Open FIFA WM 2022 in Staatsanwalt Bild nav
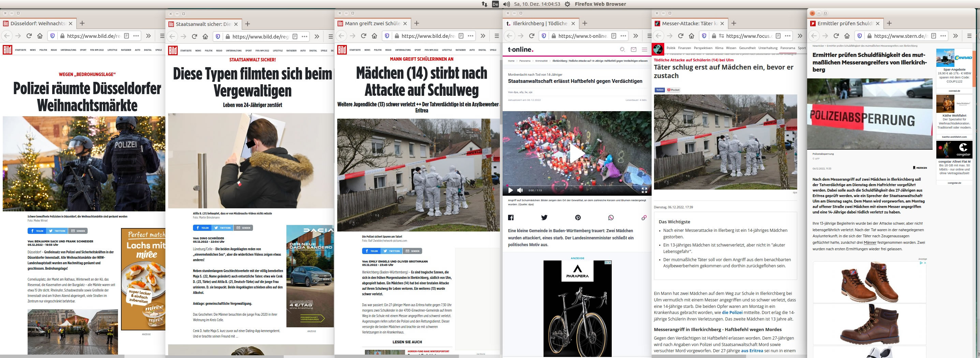 click(x=262, y=50)
